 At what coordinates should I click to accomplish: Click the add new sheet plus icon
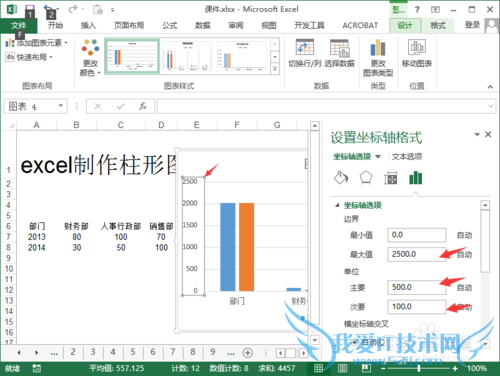point(248,352)
